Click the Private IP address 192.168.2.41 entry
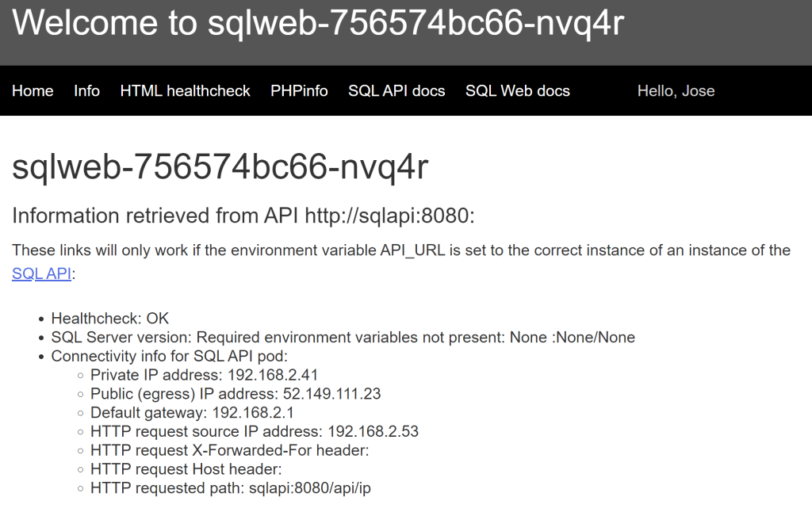This screenshot has height=516, width=812. click(204, 375)
